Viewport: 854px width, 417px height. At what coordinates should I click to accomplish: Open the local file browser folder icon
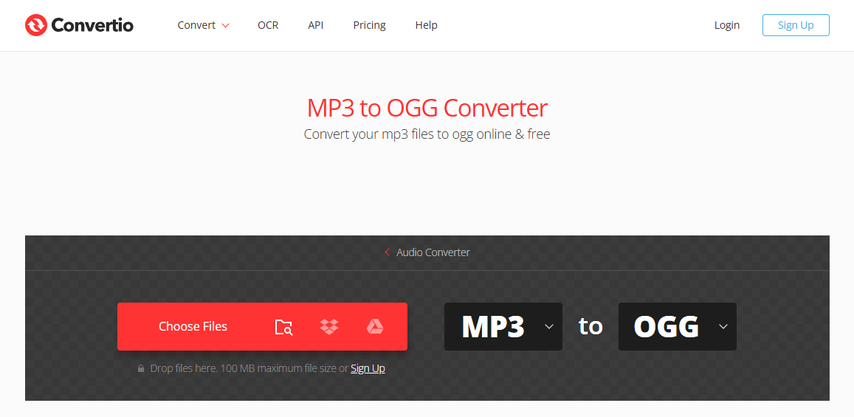[x=283, y=327]
